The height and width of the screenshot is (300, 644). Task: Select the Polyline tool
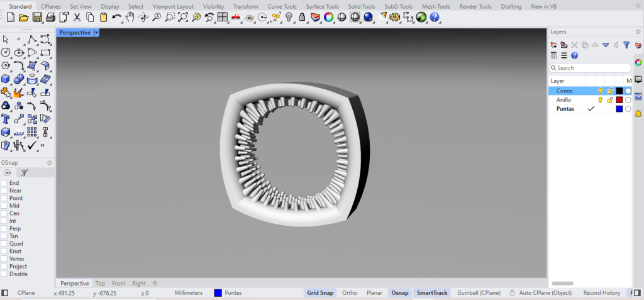click(32, 40)
